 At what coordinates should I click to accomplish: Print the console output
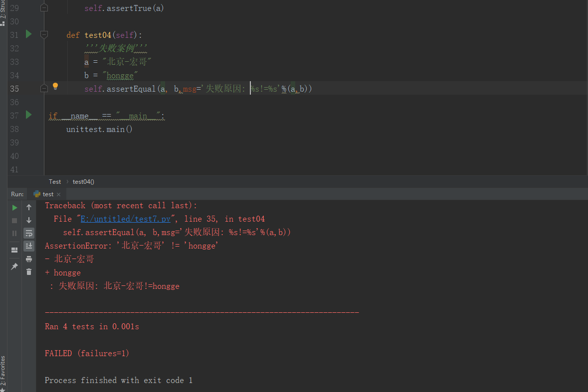coord(29,259)
